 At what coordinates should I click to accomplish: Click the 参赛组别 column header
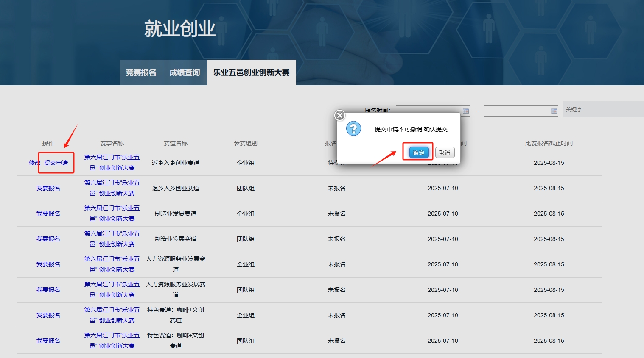[x=246, y=143]
